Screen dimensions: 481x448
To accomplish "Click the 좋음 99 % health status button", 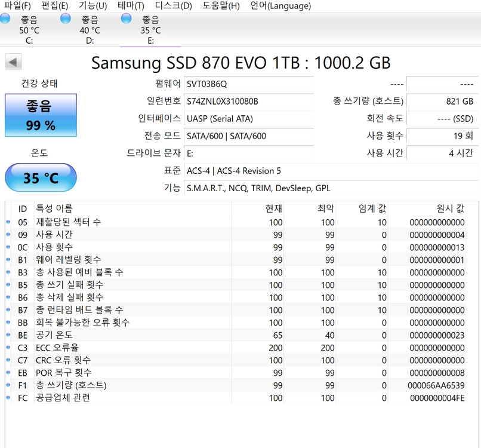I will point(41,115).
